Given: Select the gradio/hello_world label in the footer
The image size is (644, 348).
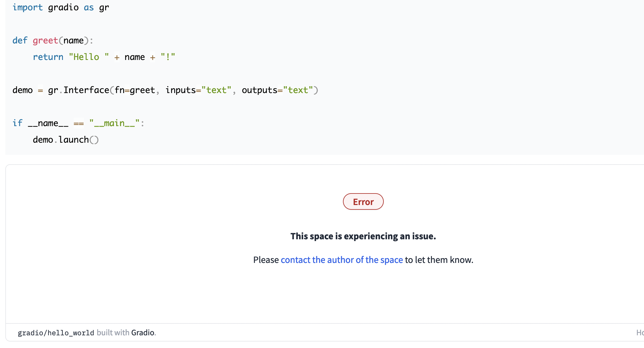Looking at the screenshot, I should (x=56, y=332).
